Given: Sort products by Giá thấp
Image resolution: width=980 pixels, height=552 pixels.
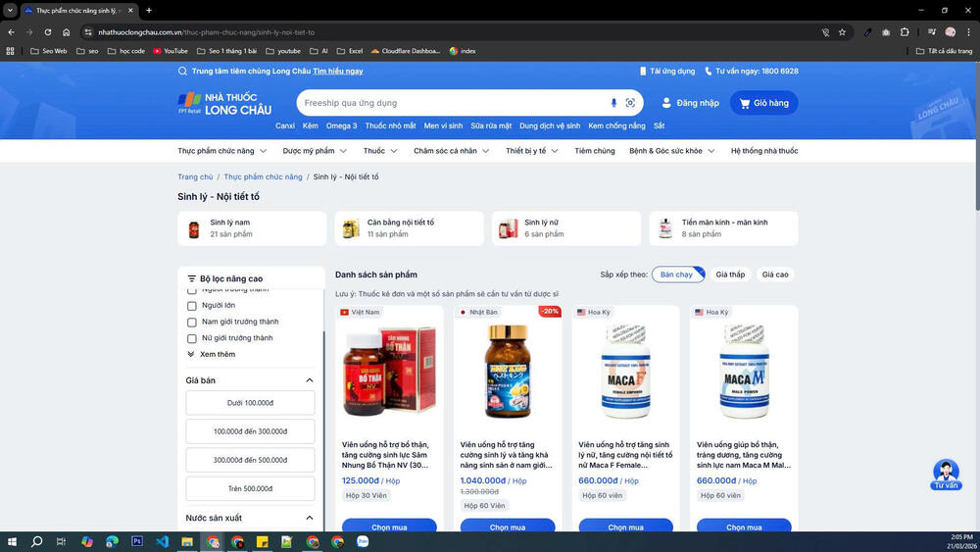Looking at the screenshot, I should tap(730, 275).
